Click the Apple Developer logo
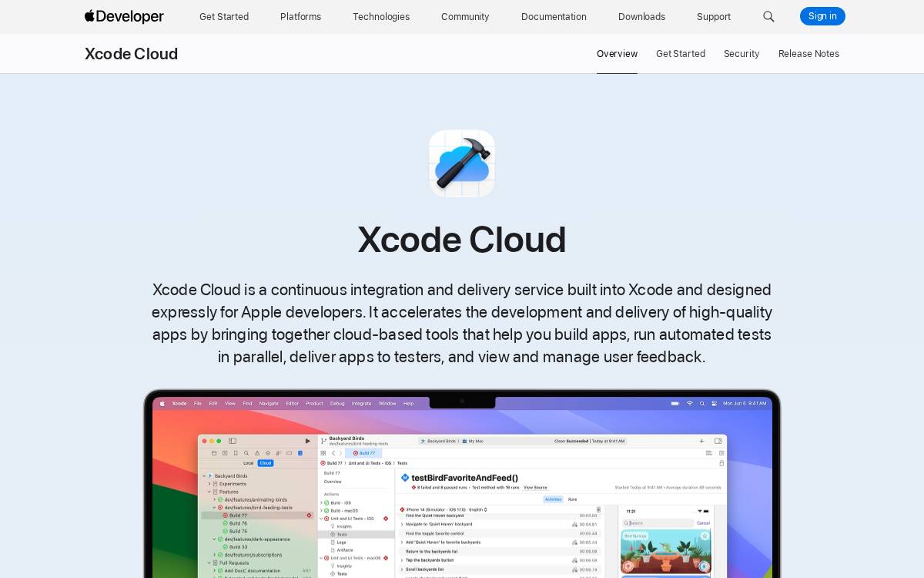 point(124,16)
